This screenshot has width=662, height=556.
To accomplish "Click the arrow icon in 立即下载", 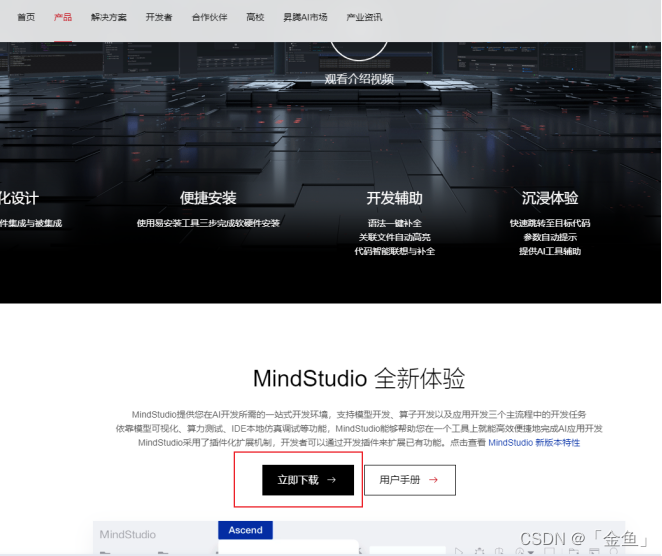I will click(331, 480).
